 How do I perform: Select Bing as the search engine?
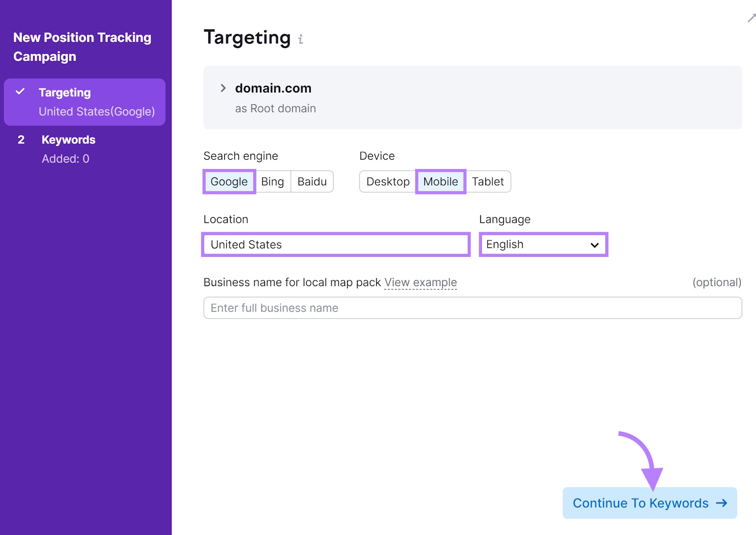(x=273, y=181)
